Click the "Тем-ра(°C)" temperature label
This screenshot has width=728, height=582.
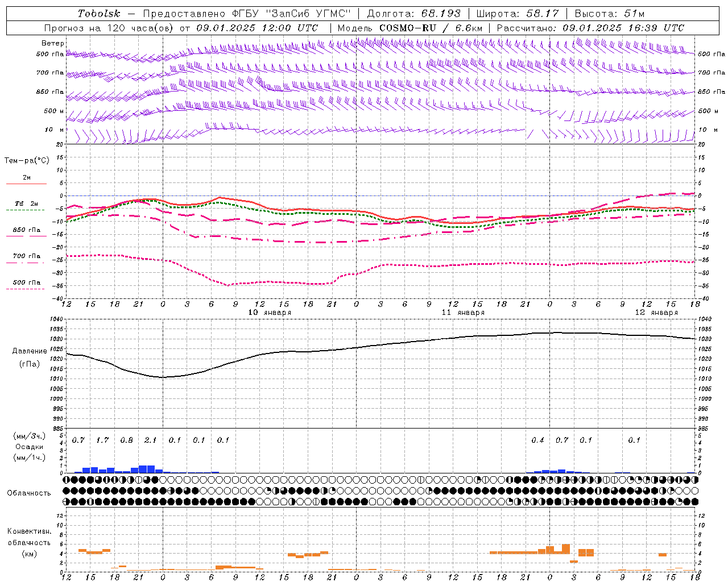[x=27, y=161]
